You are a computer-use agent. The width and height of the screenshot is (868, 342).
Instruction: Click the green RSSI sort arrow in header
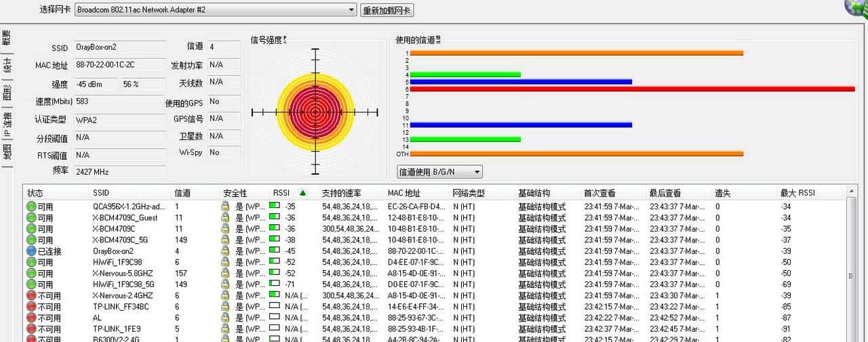[x=302, y=193]
